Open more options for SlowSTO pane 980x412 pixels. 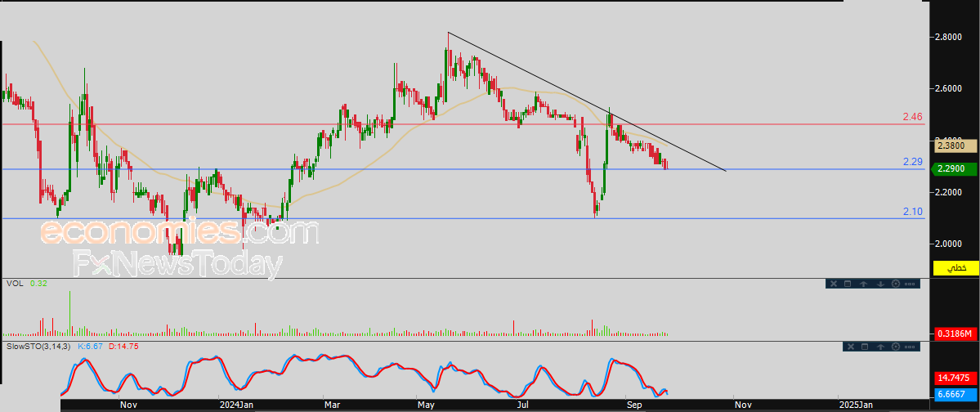(x=910, y=347)
